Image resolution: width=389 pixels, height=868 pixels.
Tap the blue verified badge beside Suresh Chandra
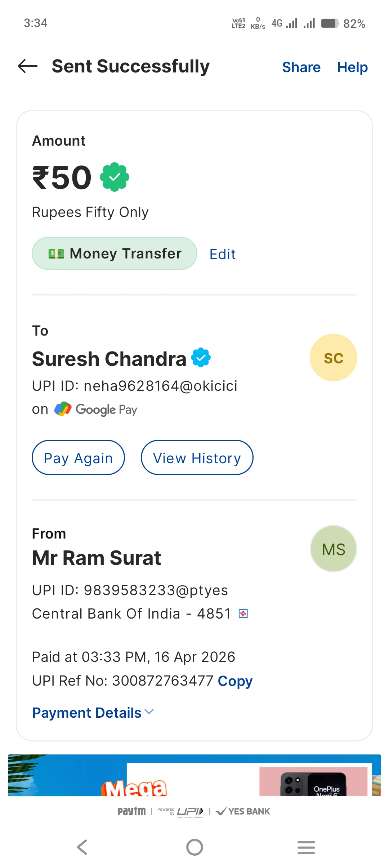201,358
